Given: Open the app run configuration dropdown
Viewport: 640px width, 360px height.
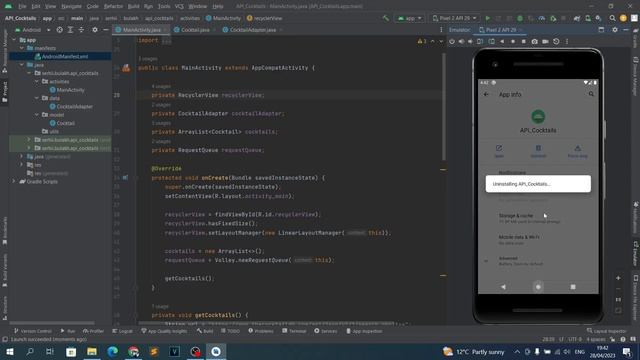Looking at the screenshot, I should pyautogui.click(x=409, y=18).
